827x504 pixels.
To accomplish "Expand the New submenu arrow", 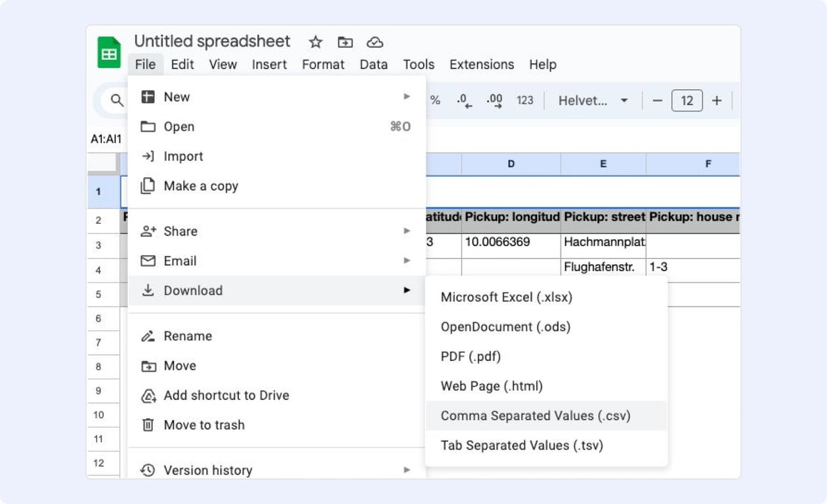I will pyautogui.click(x=407, y=96).
